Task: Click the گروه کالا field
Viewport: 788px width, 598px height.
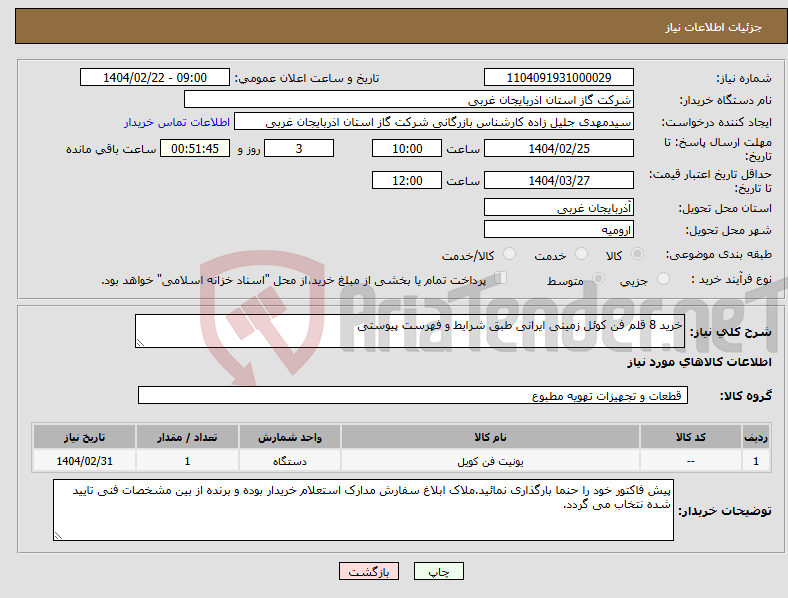Action: tap(413, 395)
